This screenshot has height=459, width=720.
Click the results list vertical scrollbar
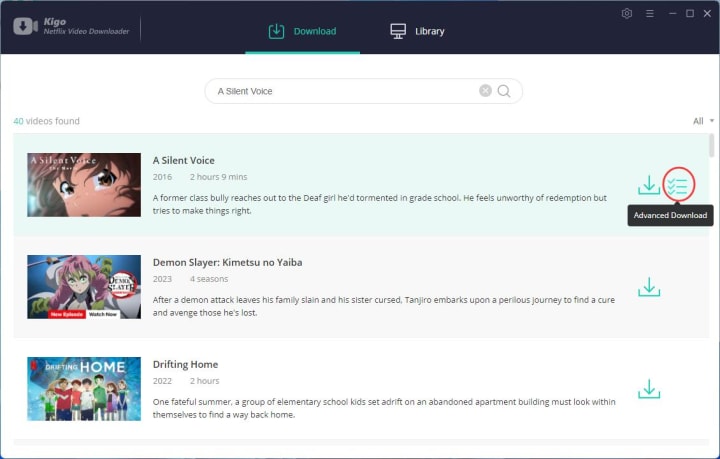[x=711, y=145]
